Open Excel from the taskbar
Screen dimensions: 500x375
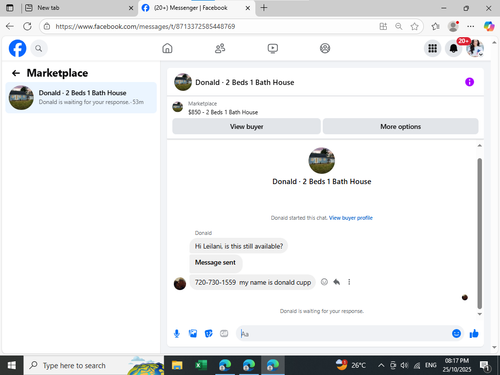coord(201,365)
